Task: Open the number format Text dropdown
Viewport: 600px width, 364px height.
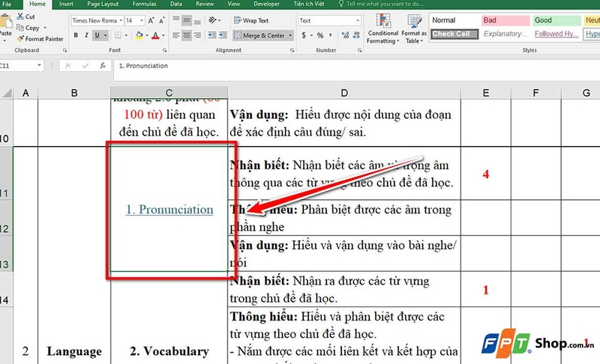Action: (x=358, y=20)
